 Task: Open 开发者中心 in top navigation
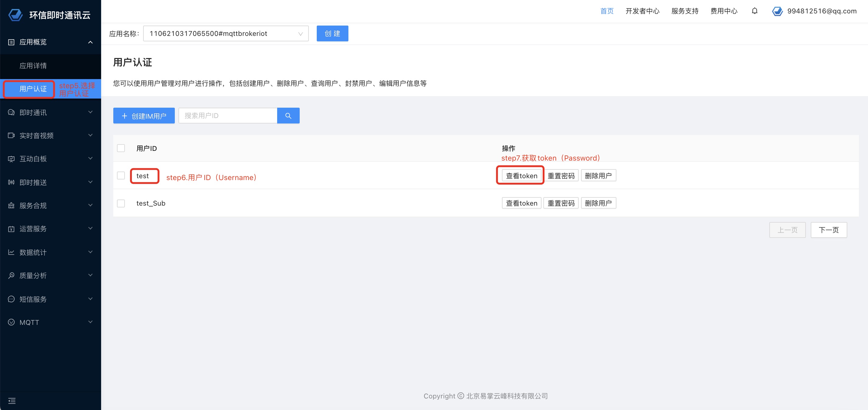642,11
